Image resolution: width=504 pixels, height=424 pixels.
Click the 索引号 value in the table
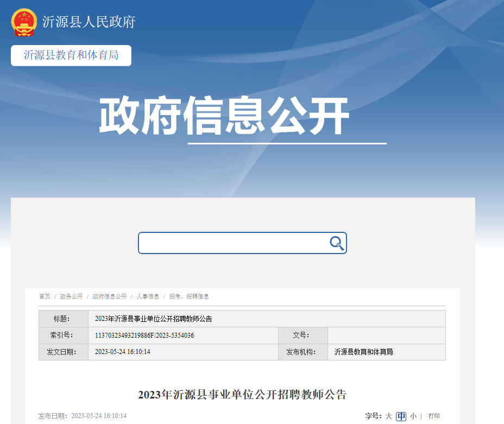[144, 336]
